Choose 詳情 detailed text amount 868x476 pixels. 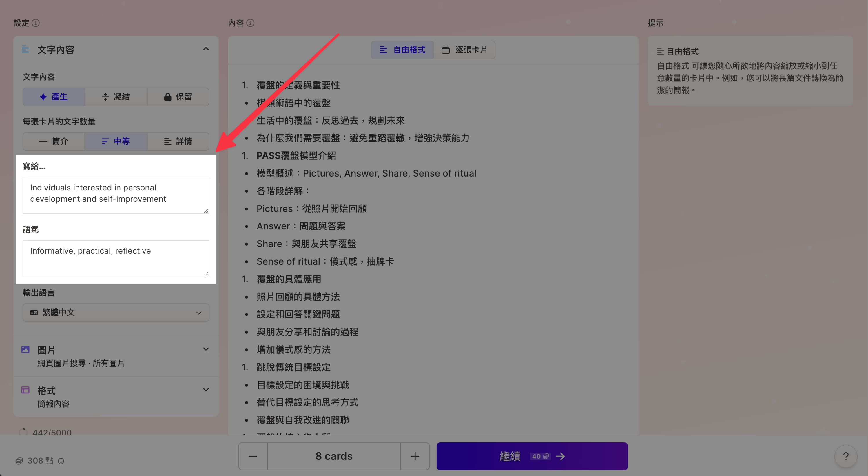[x=178, y=141]
